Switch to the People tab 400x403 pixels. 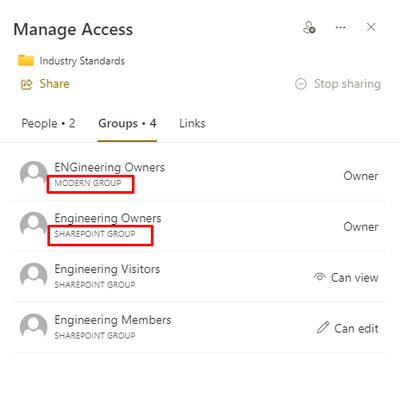point(48,123)
